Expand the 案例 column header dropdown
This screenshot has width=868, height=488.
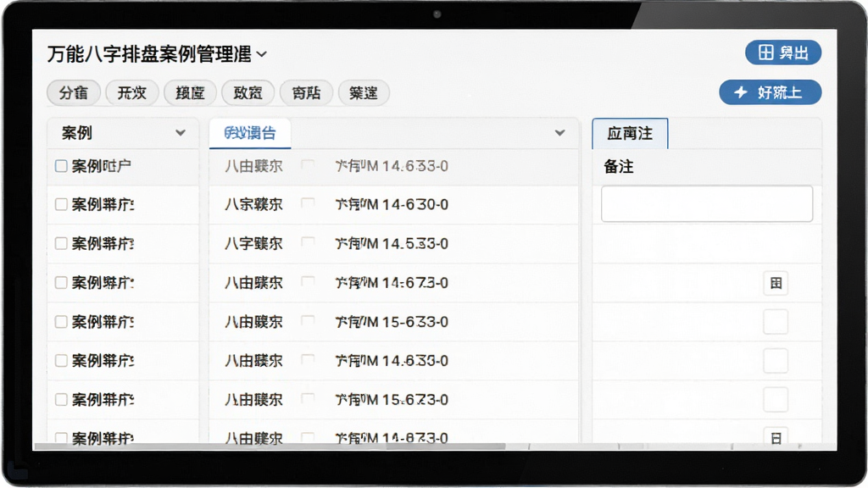[x=180, y=133]
